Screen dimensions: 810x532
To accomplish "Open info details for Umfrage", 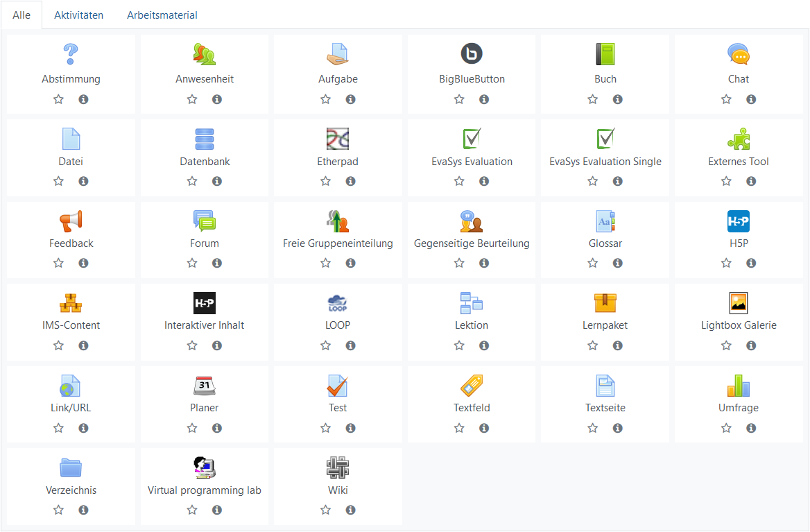I will pos(751,428).
